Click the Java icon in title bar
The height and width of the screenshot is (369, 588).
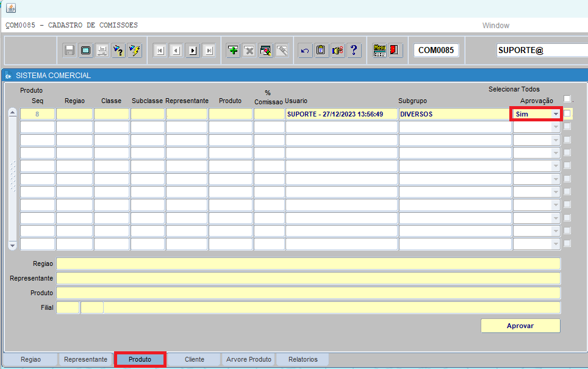(11, 8)
